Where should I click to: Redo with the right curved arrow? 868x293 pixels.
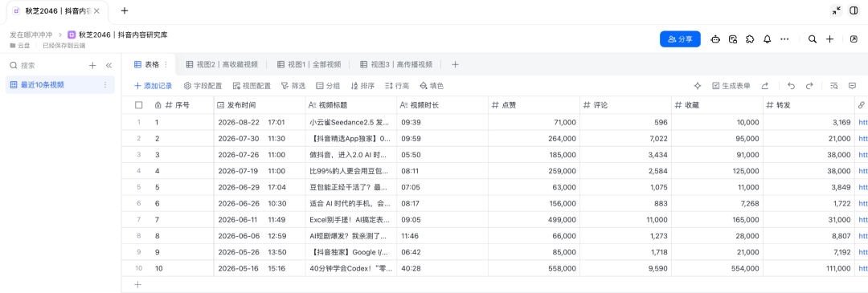(809, 86)
